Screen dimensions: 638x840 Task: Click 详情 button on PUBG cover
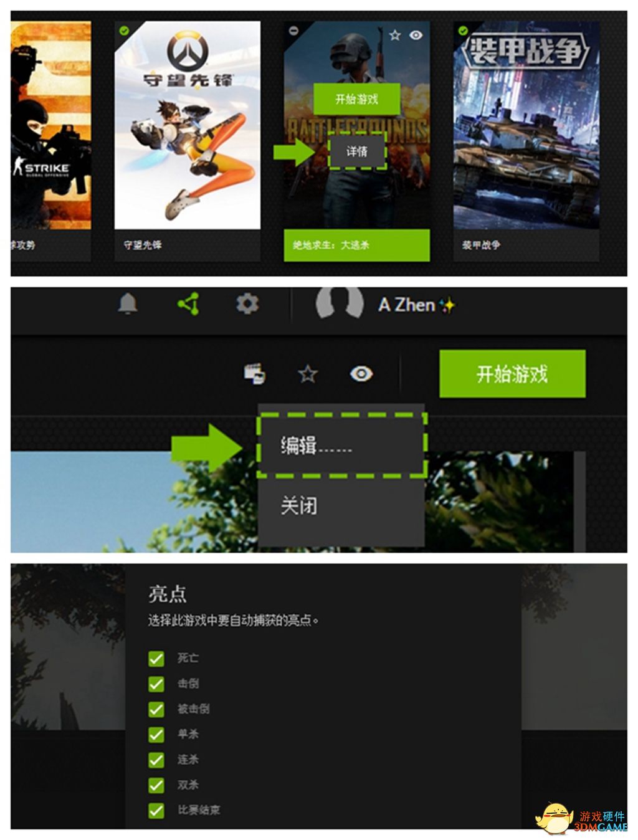[x=357, y=151]
